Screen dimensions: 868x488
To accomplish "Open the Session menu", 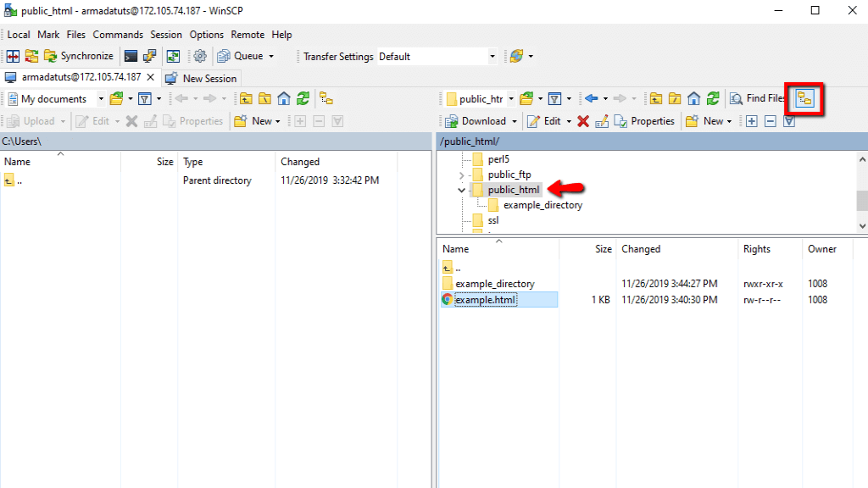I will (x=166, y=34).
